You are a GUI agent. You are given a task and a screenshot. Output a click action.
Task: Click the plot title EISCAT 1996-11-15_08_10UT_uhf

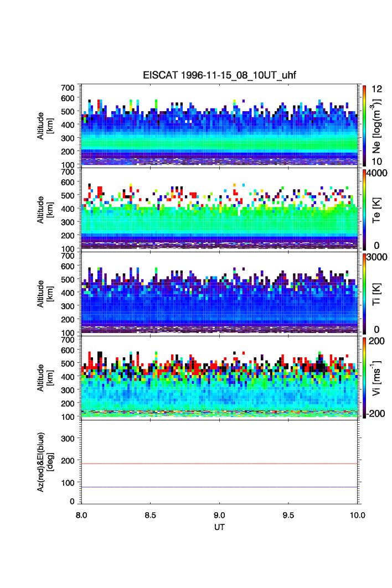220,76
